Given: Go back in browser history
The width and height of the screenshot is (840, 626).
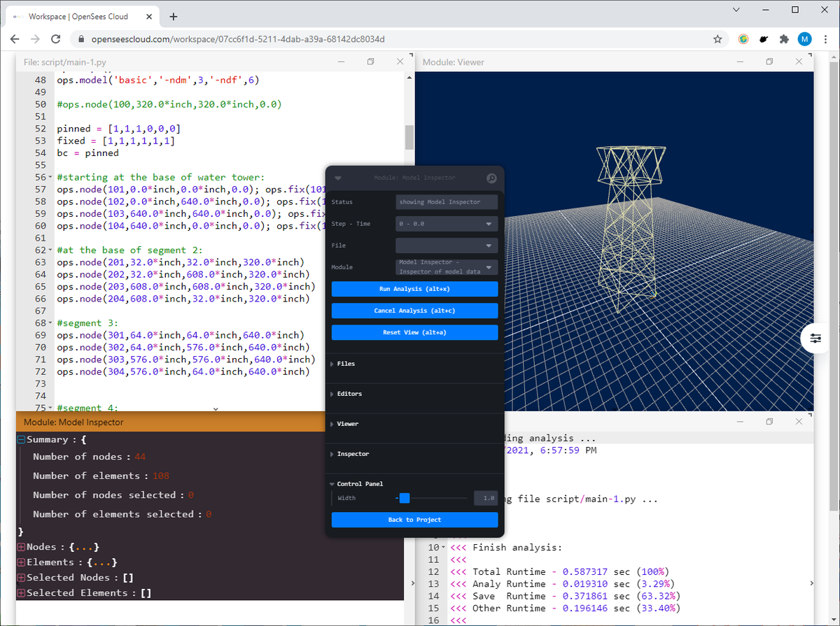Looking at the screenshot, I should [15, 39].
